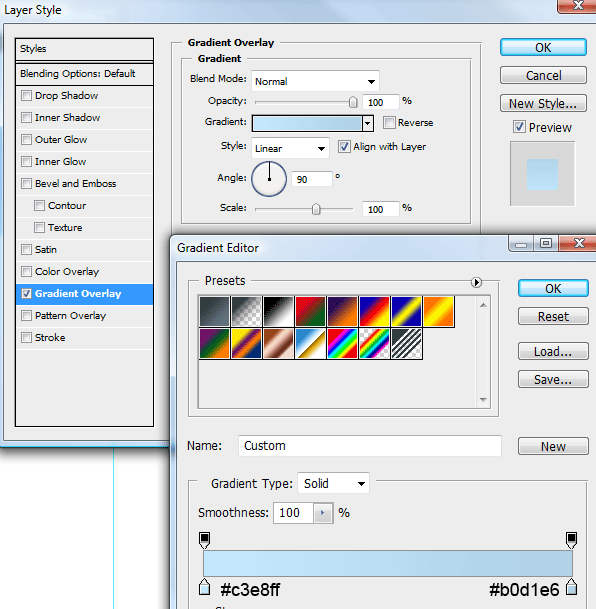Select the Transparent Rainbow gradient preset
Image resolution: width=596 pixels, height=609 pixels.
375,344
